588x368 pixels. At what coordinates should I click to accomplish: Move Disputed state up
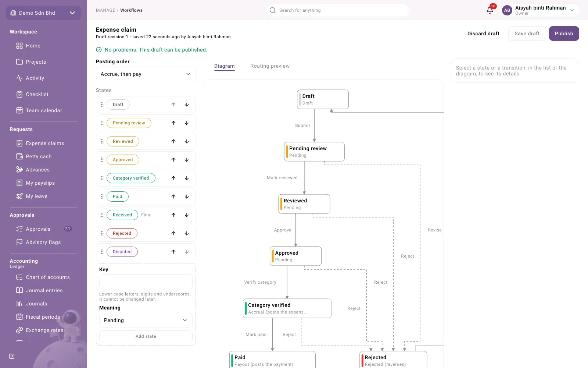coord(173,252)
